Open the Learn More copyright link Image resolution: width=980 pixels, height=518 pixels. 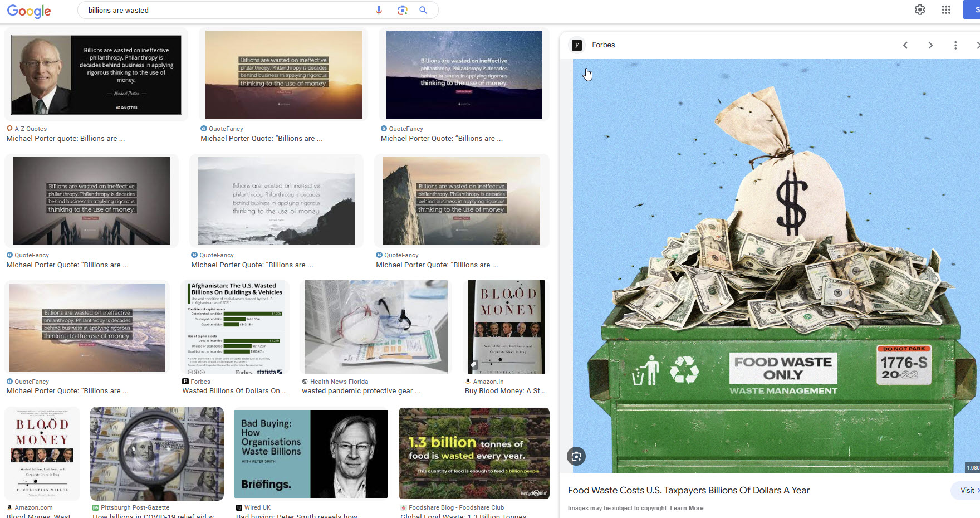pos(687,508)
